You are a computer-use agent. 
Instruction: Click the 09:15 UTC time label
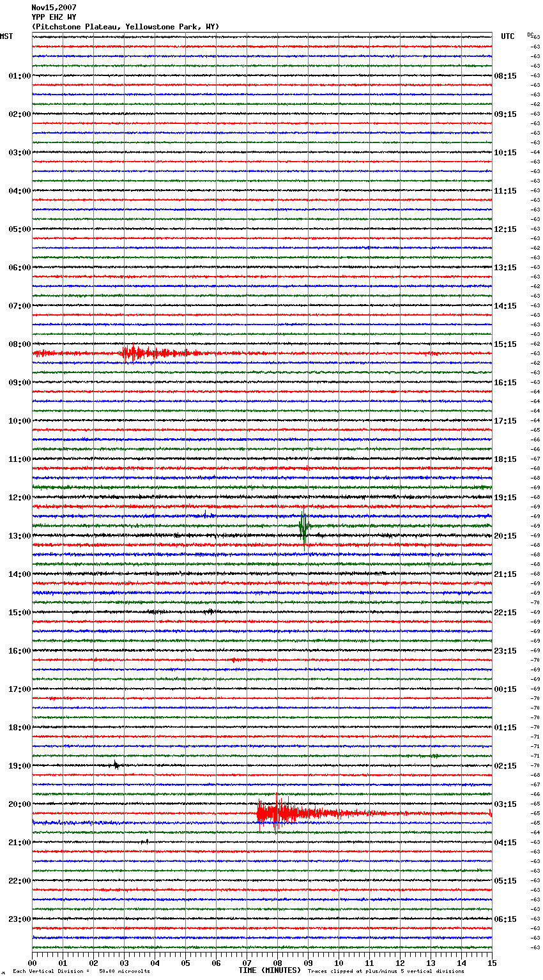coord(505,114)
